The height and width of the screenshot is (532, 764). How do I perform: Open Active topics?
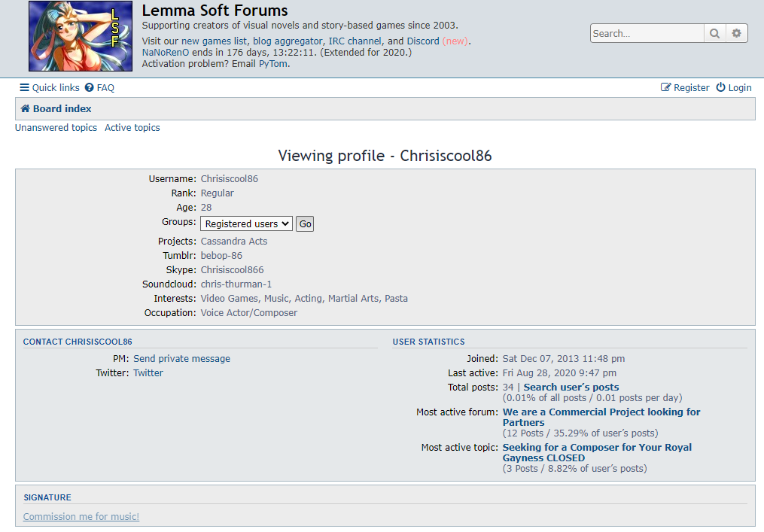click(132, 128)
